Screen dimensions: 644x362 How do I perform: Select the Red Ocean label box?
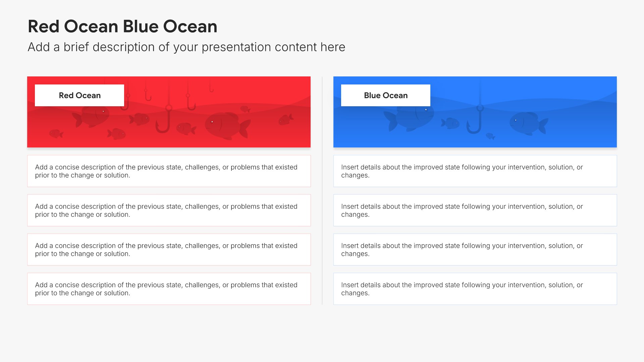pos(79,96)
